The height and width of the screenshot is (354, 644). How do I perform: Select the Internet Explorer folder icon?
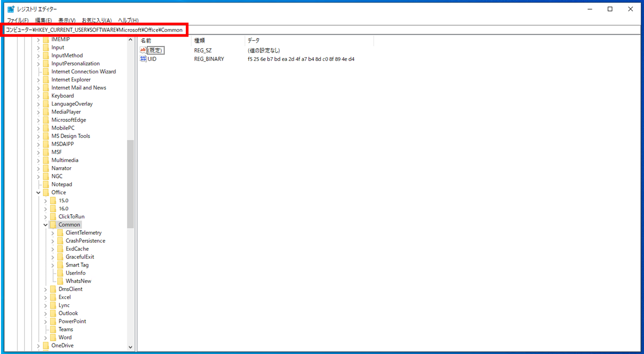pos(46,79)
